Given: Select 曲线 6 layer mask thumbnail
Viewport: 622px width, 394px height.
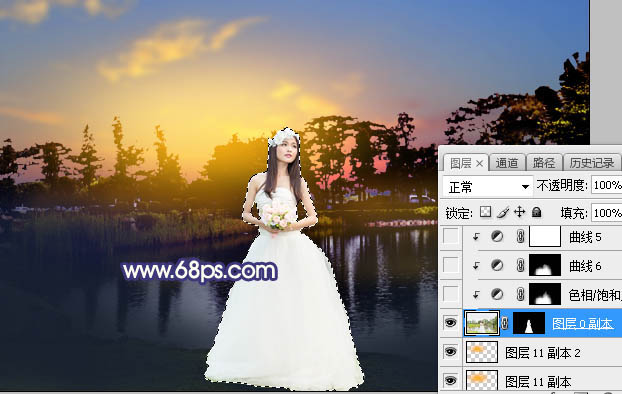Looking at the screenshot, I should click(545, 265).
